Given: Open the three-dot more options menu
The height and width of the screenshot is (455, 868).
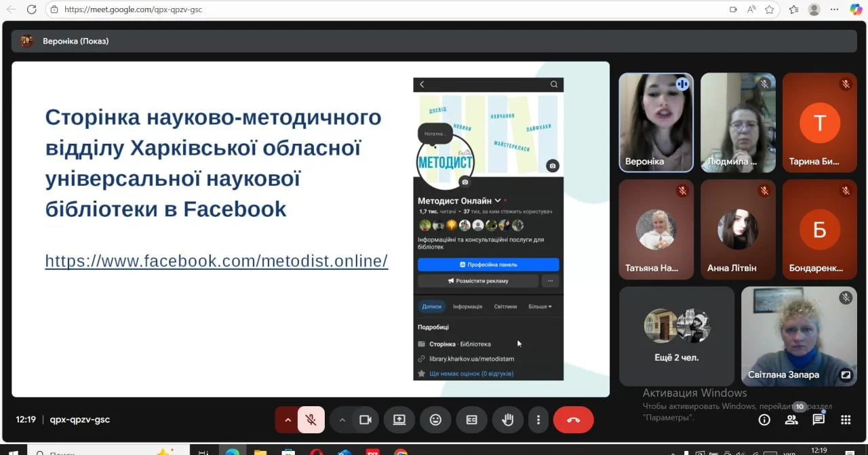Looking at the screenshot, I should pos(538,420).
